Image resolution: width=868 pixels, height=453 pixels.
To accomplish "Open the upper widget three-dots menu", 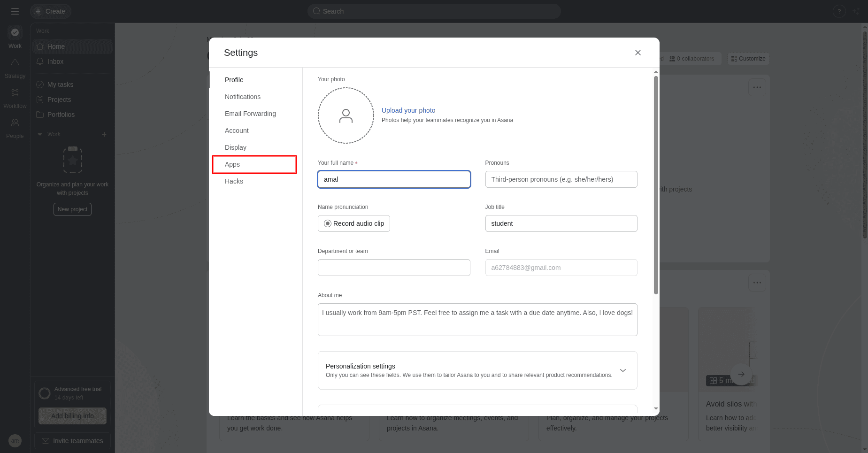I will coord(757,87).
